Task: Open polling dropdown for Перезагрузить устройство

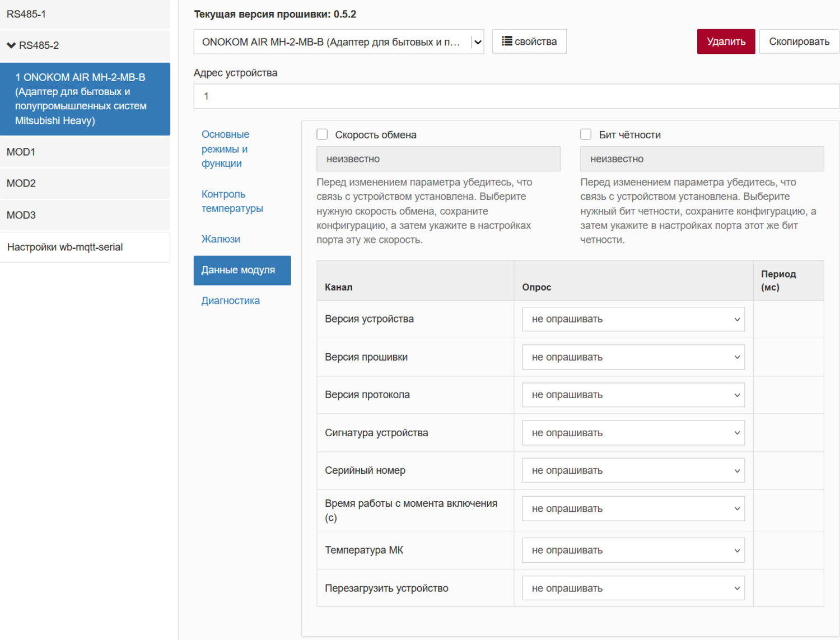Action: tap(633, 588)
